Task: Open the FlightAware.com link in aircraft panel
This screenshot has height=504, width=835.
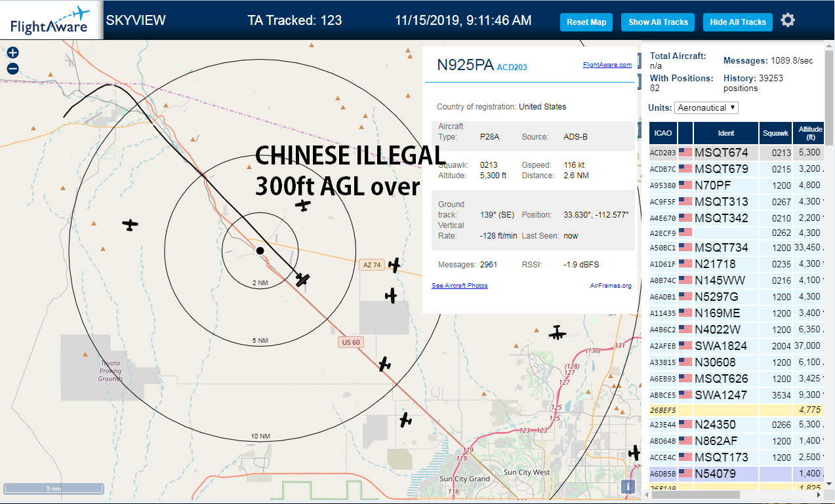Action: tap(607, 64)
